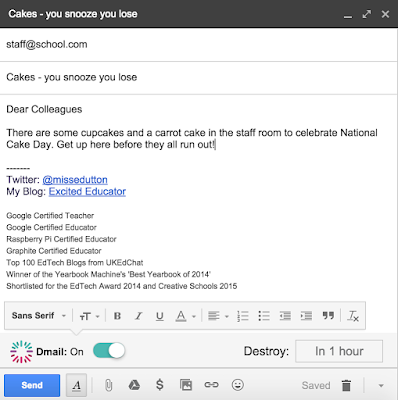This screenshot has height=400, width=398.
Task: Open the Excited Educator blog link
Action: click(x=87, y=191)
